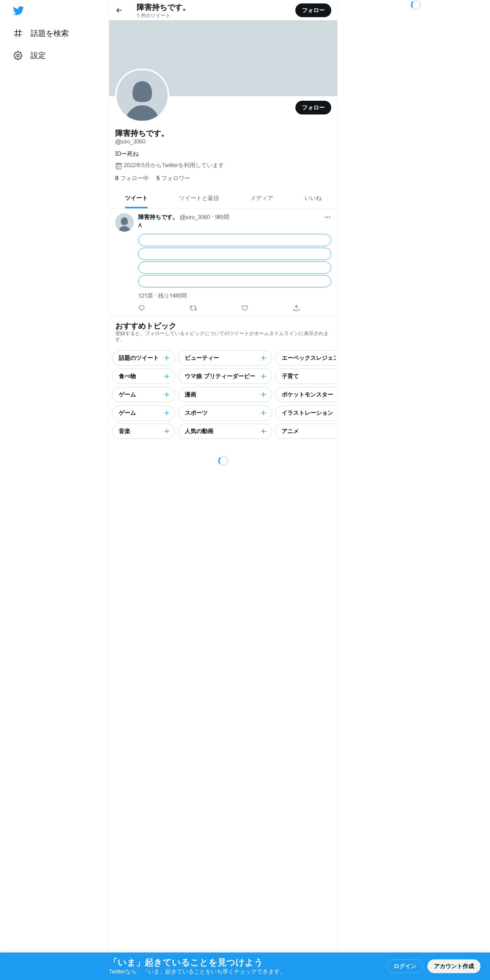
Task: Add スポーツ topic plus icon
Action: (263, 413)
